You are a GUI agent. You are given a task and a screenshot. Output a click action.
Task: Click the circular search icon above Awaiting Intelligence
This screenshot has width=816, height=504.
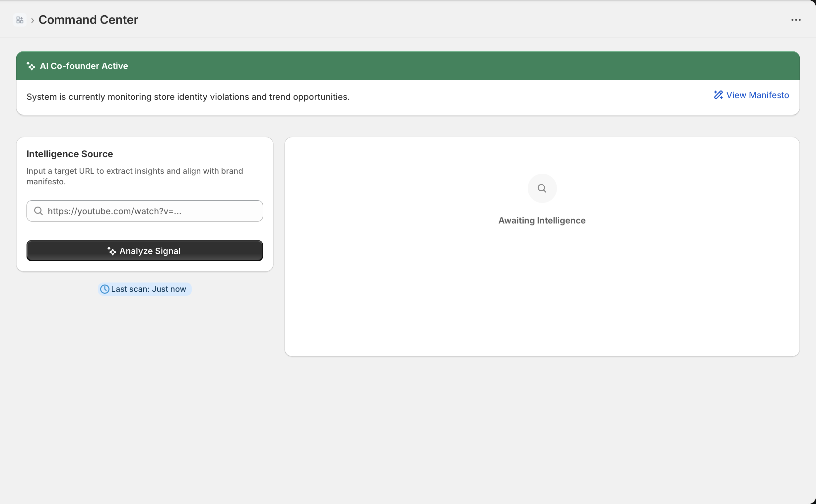[542, 188]
